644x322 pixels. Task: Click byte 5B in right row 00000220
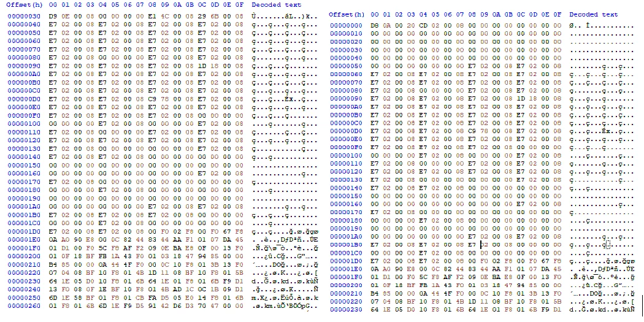pyautogui.click(x=557, y=302)
